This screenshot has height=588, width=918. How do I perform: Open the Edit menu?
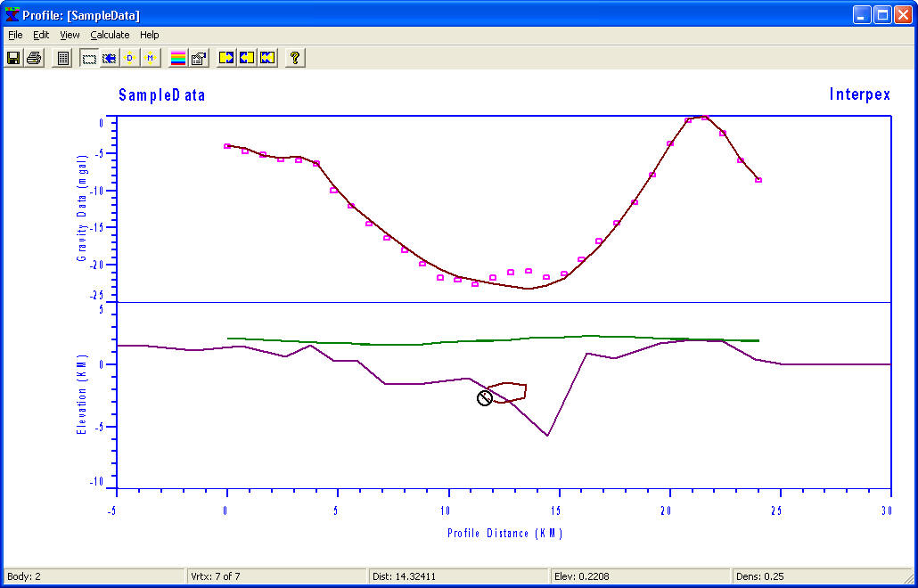point(41,35)
